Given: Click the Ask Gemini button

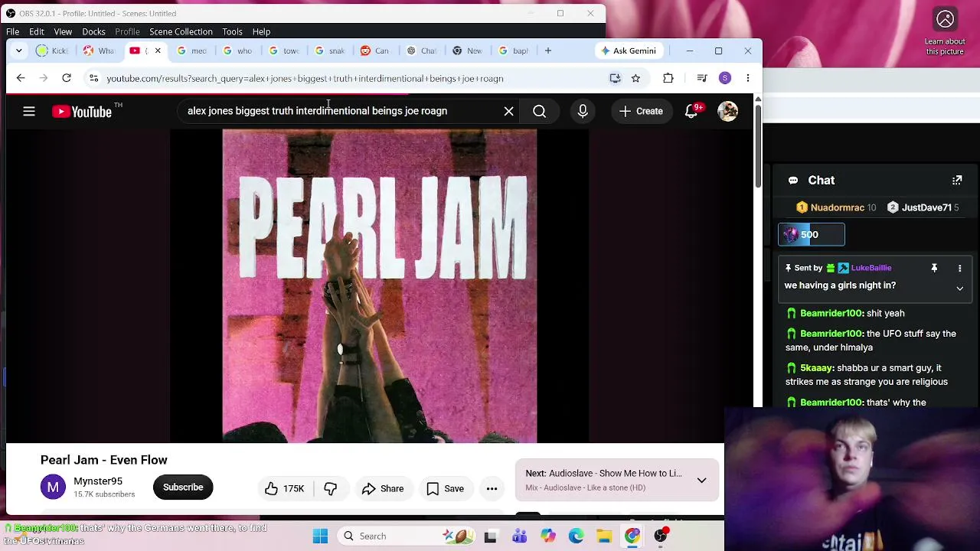Looking at the screenshot, I should pyautogui.click(x=628, y=51).
